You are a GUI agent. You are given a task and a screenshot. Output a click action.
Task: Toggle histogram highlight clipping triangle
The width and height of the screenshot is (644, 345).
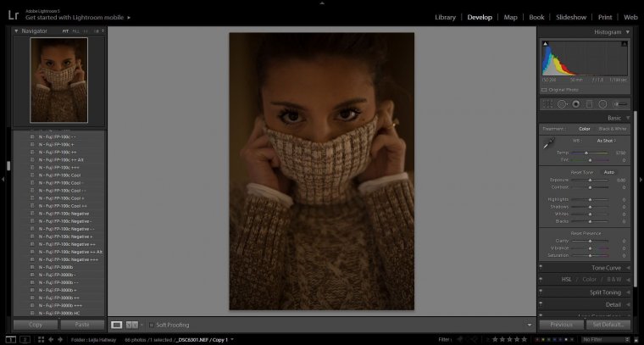coord(625,43)
